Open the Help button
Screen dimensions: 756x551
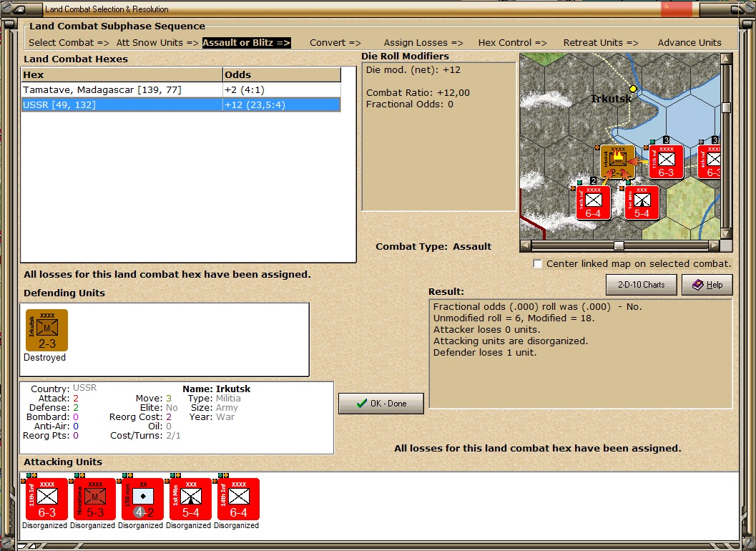[x=707, y=285]
